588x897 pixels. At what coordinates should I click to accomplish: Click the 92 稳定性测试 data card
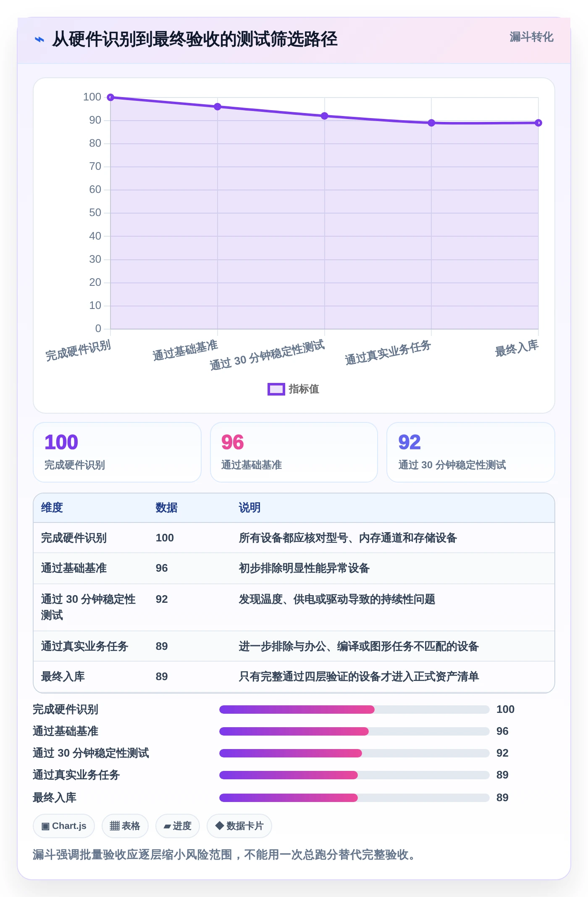(x=471, y=452)
